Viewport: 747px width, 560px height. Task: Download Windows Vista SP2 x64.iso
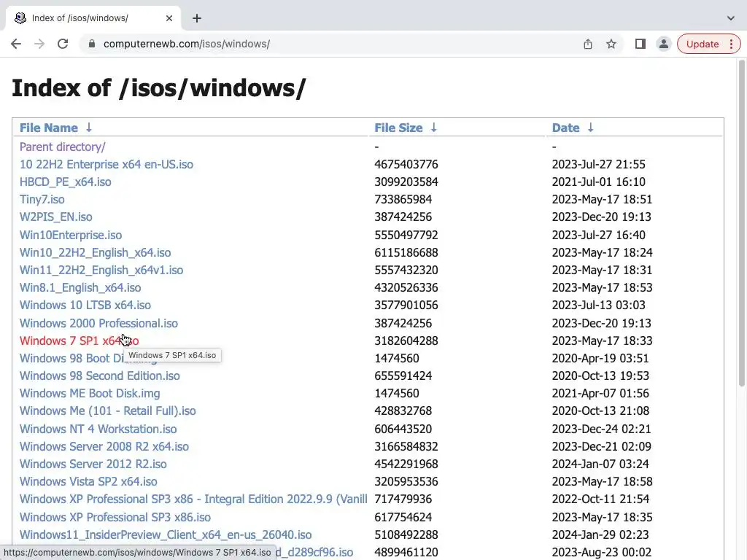[x=88, y=482]
